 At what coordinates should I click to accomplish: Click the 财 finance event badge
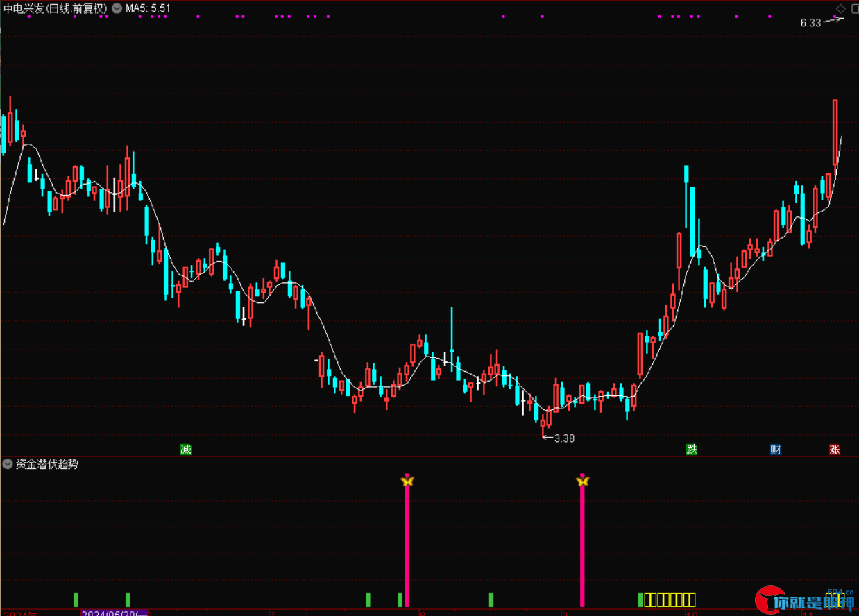pos(776,450)
